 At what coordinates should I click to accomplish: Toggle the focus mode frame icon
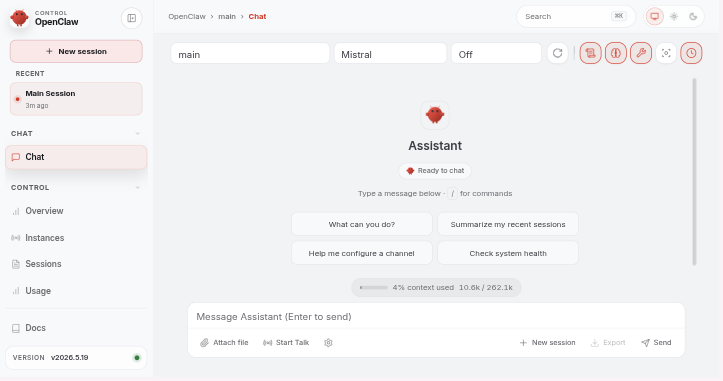[x=666, y=53]
